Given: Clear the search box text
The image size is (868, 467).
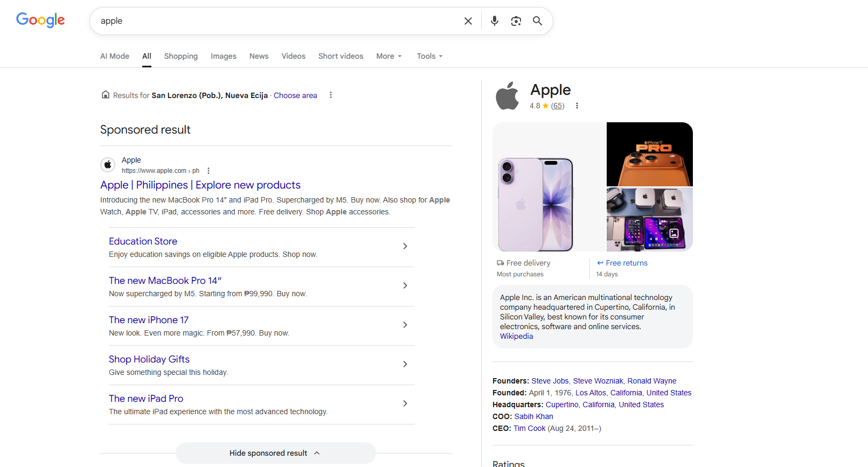Looking at the screenshot, I should point(468,21).
